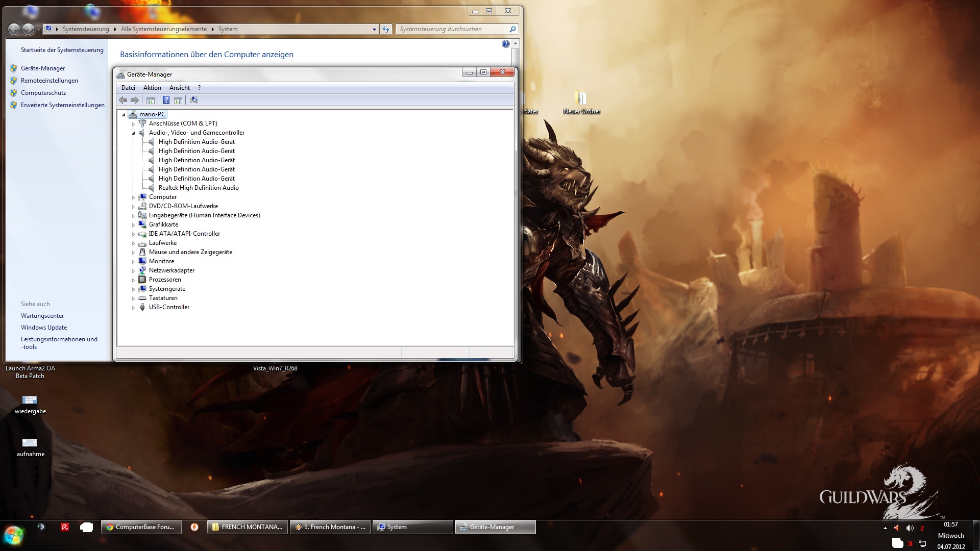Expand the USB-Controller node
The width and height of the screenshot is (980, 551).
click(x=134, y=308)
